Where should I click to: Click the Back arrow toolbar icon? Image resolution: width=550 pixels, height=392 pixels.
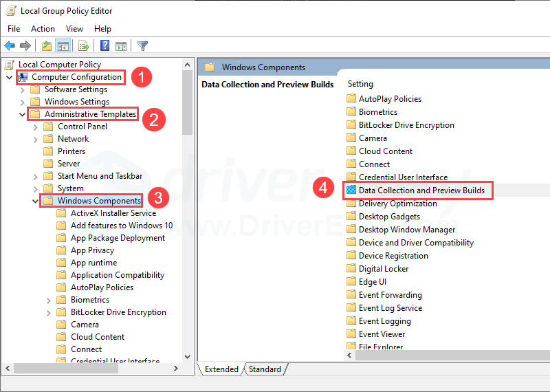[10, 45]
